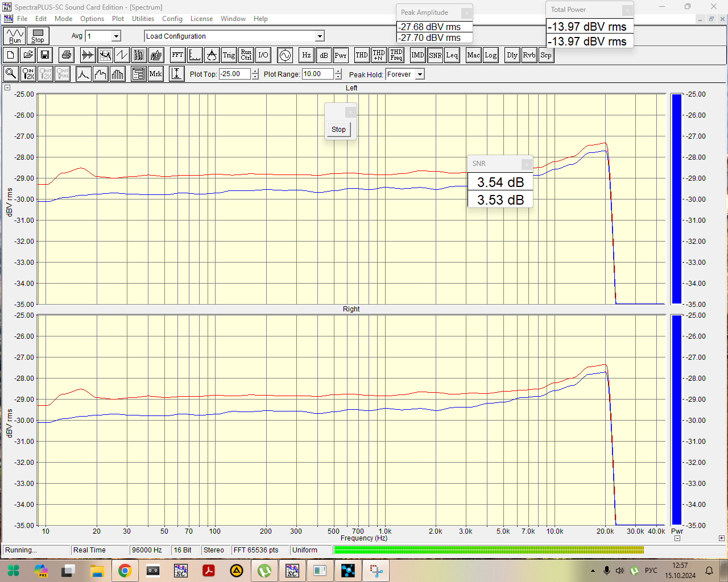This screenshot has height=582, width=728.
Task: Click the floating Stop button
Action: pos(338,130)
